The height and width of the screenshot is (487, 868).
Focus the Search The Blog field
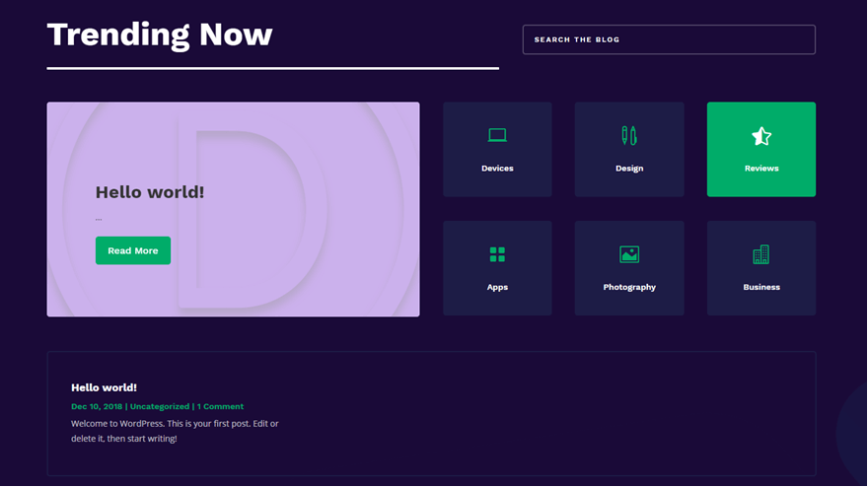pos(669,39)
